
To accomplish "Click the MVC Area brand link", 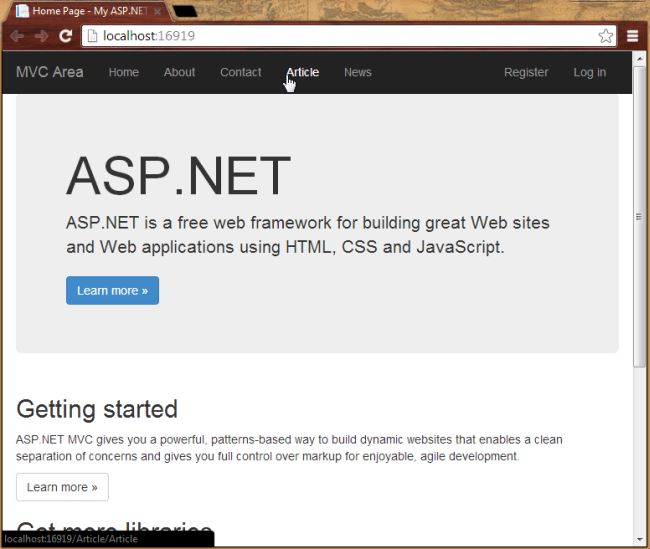I will coord(50,72).
